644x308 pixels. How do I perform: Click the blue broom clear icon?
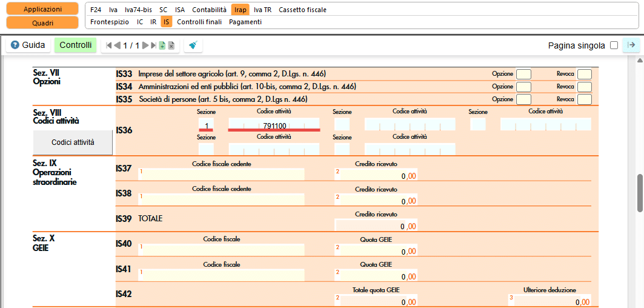pyautogui.click(x=193, y=45)
